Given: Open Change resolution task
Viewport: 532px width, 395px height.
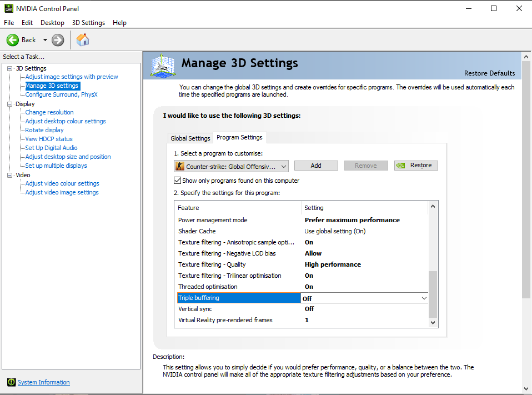Looking at the screenshot, I should coord(49,112).
